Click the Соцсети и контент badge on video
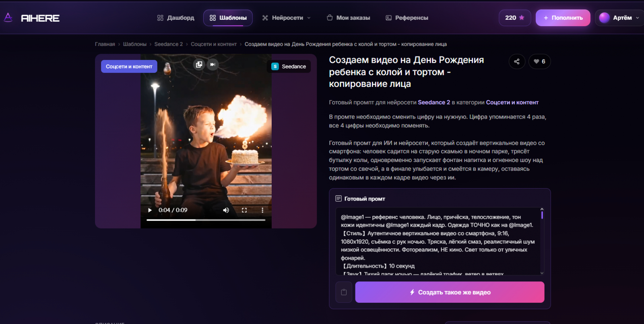The width and height of the screenshot is (644, 324). click(x=129, y=66)
